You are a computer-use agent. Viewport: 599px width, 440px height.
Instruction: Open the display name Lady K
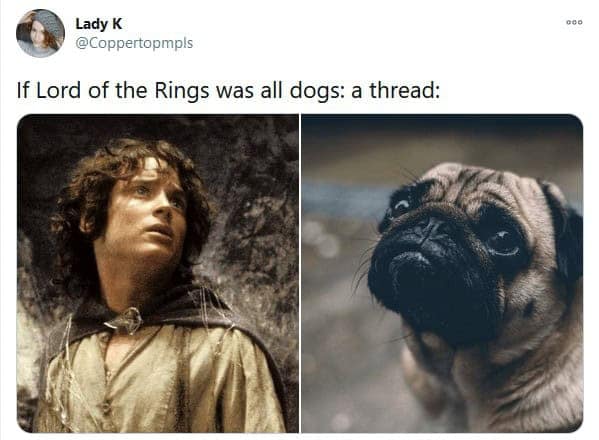99,24
